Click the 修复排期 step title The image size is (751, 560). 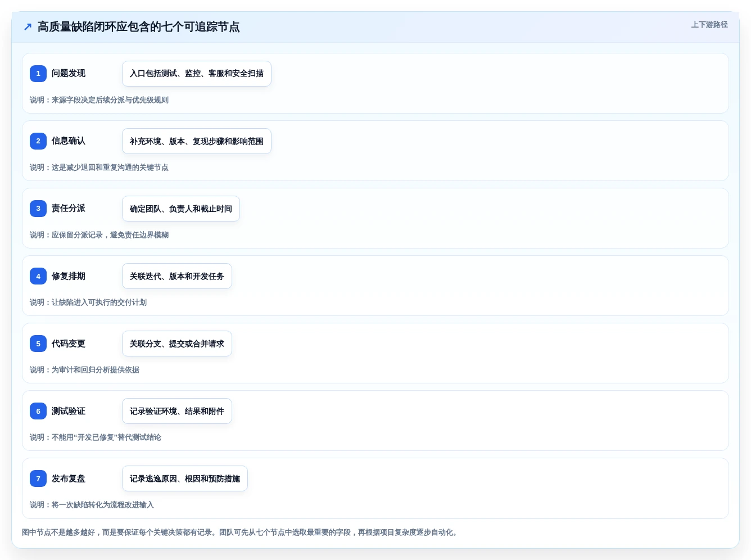coord(69,276)
